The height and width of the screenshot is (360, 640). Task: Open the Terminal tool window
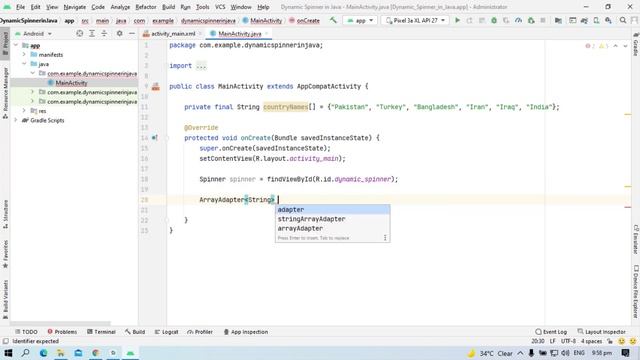click(101, 332)
